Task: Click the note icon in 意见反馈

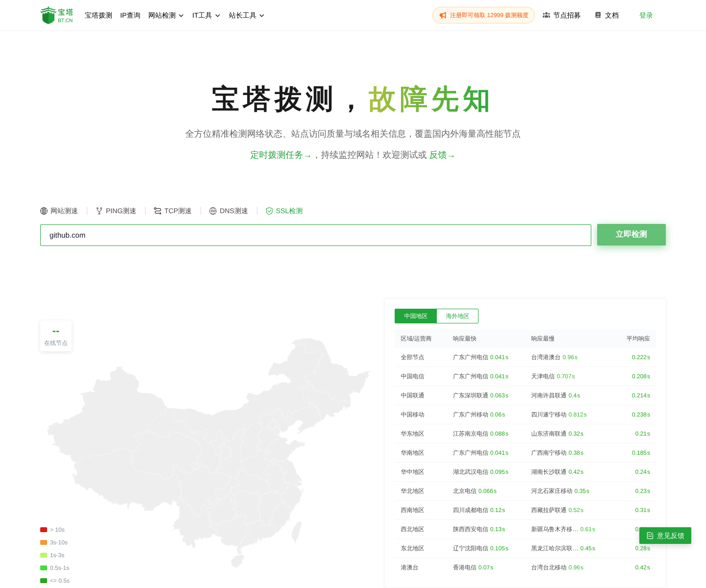Action: (x=650, y=536)
